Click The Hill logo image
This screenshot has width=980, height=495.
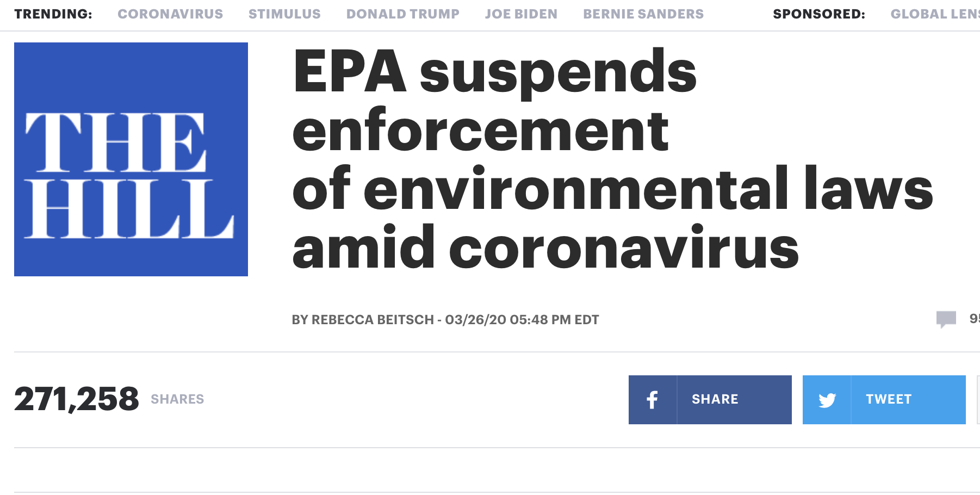131,159
